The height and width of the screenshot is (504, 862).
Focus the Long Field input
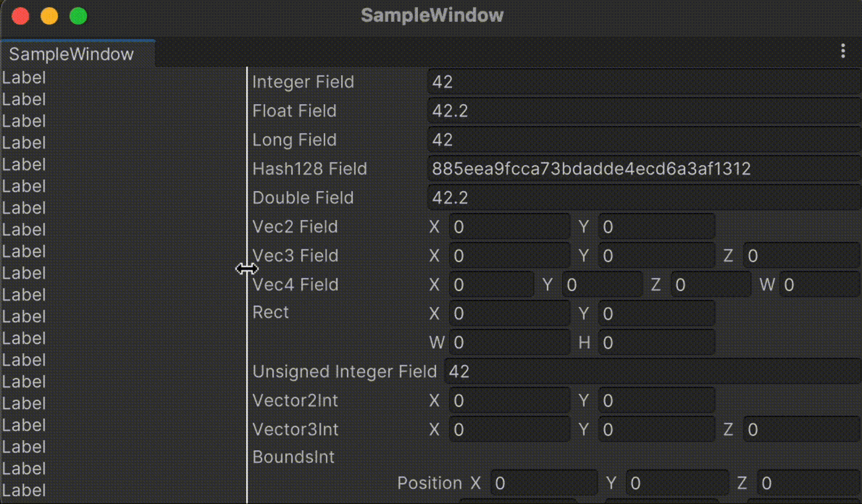(x=644, y=140)
